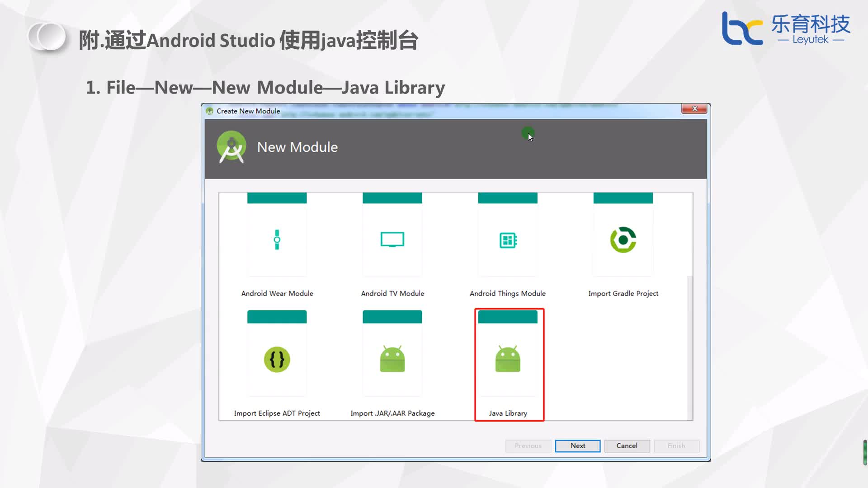Click the 'Import Gradle Project' label
The image size is (868, 488).
click(x=623, y=294)
